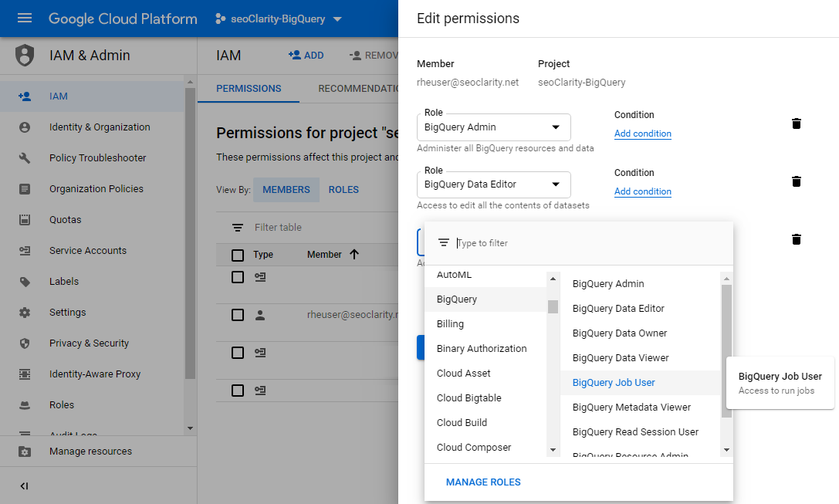This screenshot has width=839, height=504.
Task: Select BigQuery Job User role
Action: click(x=614, y=383)
